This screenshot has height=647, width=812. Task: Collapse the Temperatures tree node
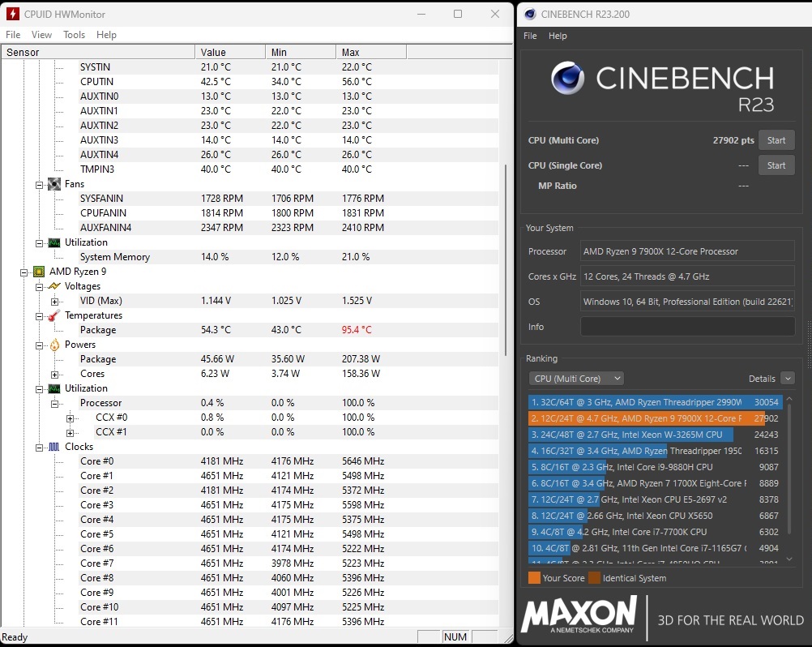tap(40, 316)
